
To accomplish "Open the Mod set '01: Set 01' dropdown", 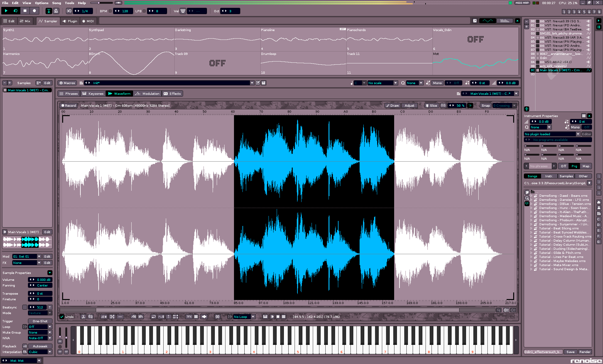I will click(x=27, y=256).
